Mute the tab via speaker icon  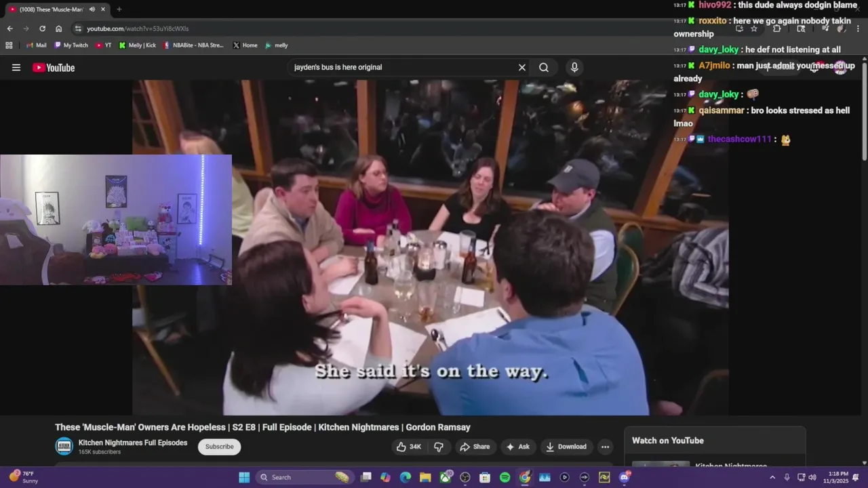point(92,9)
